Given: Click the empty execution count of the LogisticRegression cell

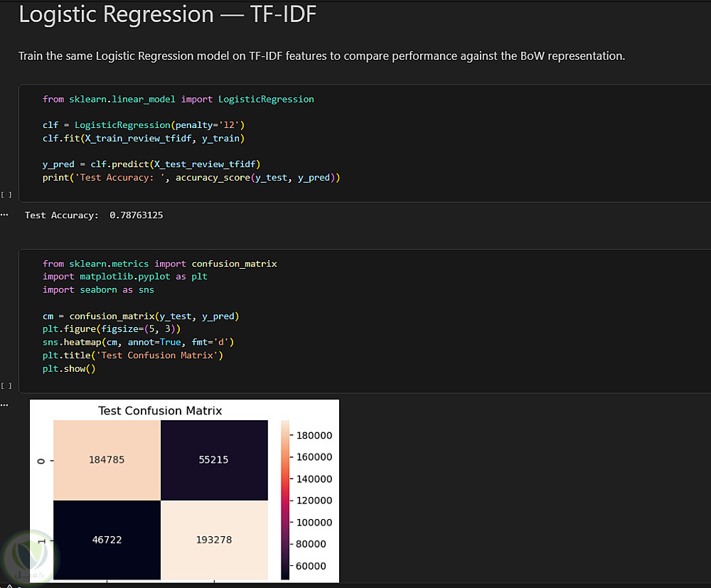Looking at the screenshot, I should 6,195.
